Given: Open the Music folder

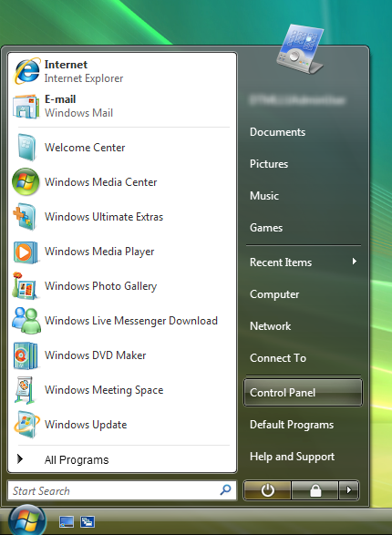Looking at the screenshot, I should pyautogui.click(x=264, y=196).
